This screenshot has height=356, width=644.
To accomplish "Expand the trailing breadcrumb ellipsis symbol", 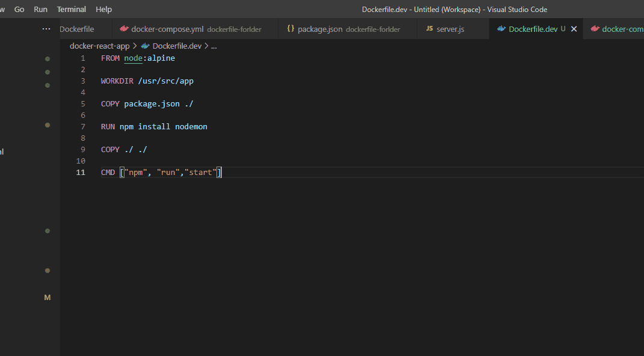I will tap(213, 46).
